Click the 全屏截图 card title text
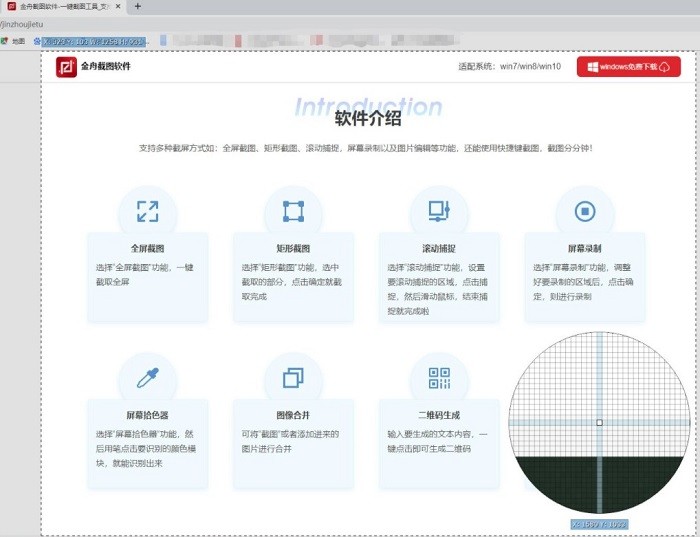This screenshot has height=537, width=700. point(147,248)
